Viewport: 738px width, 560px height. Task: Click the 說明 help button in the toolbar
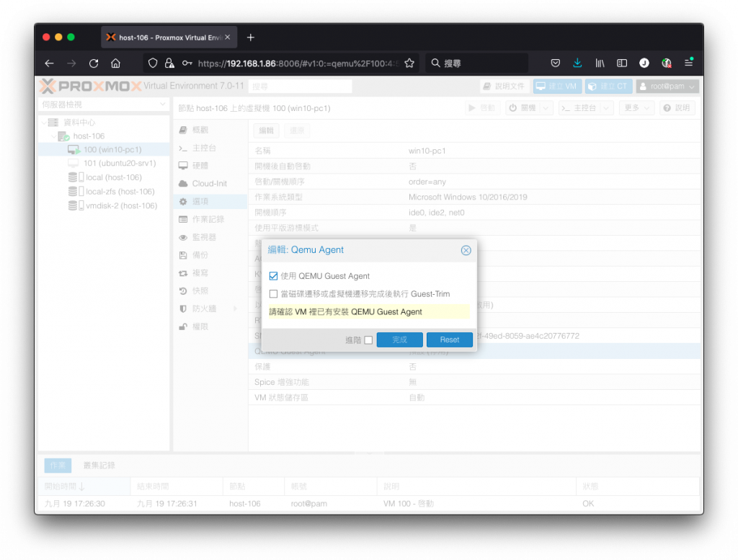click(x=677, y=108)
